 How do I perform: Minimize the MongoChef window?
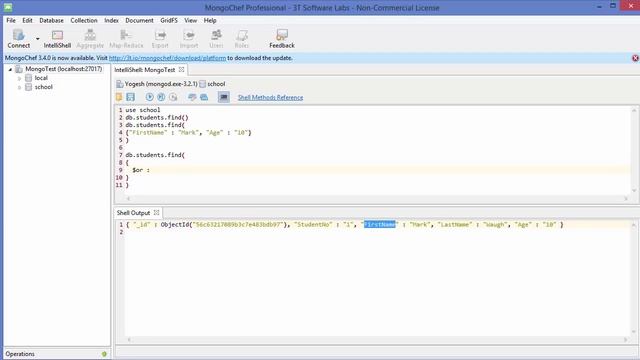point(599,7)
